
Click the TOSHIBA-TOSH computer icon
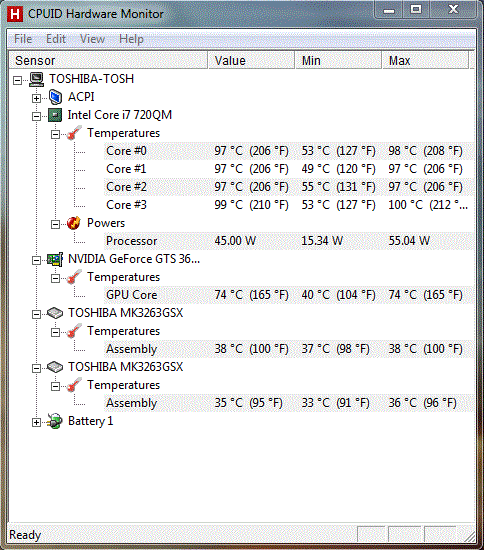(x=36, y=79)
